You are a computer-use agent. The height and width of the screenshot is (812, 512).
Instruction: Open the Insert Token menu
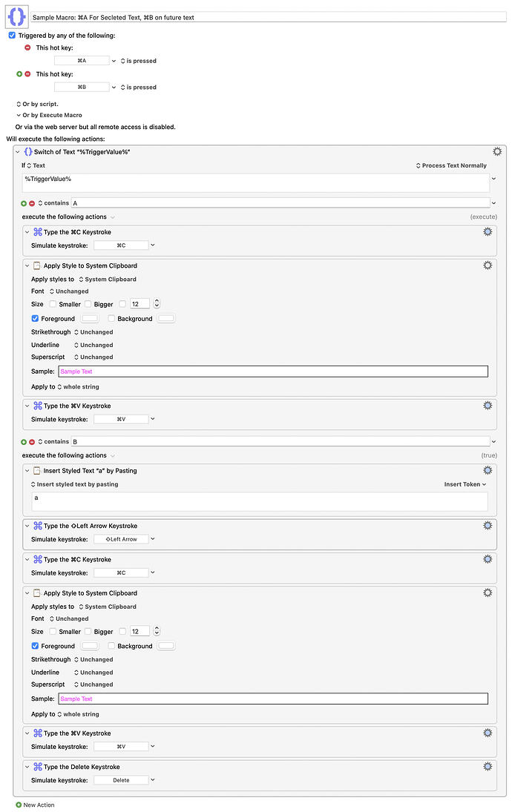[465, 484]
